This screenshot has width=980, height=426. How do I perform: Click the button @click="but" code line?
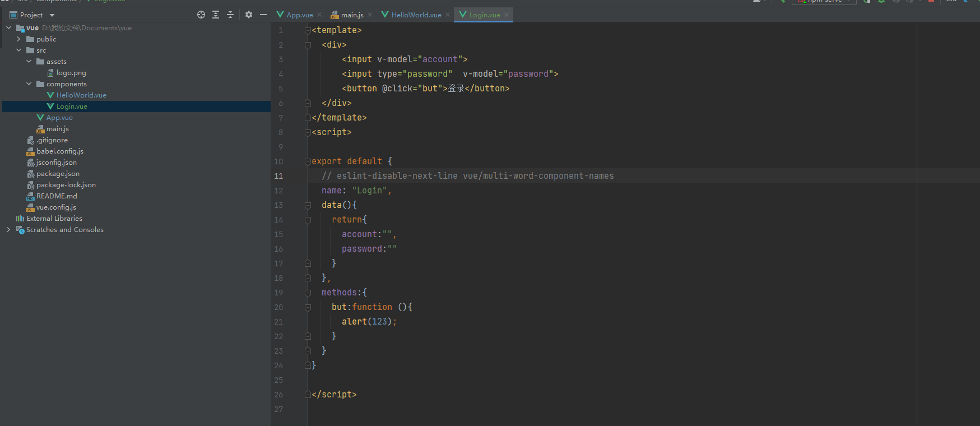(x=426, y=89)
